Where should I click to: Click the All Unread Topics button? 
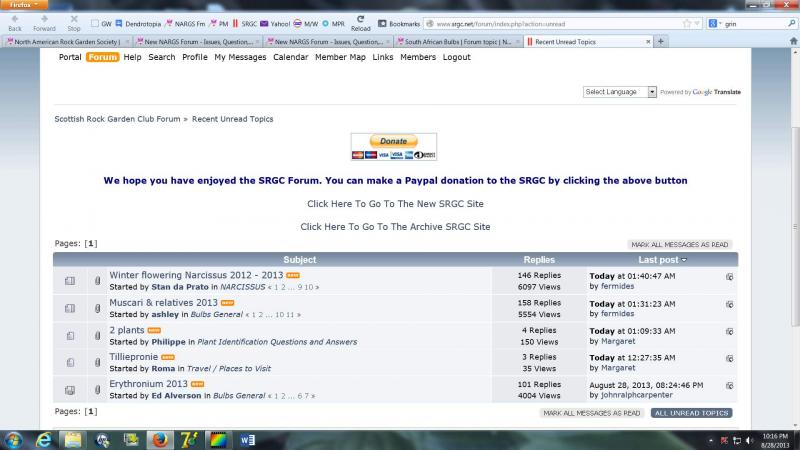691,413
